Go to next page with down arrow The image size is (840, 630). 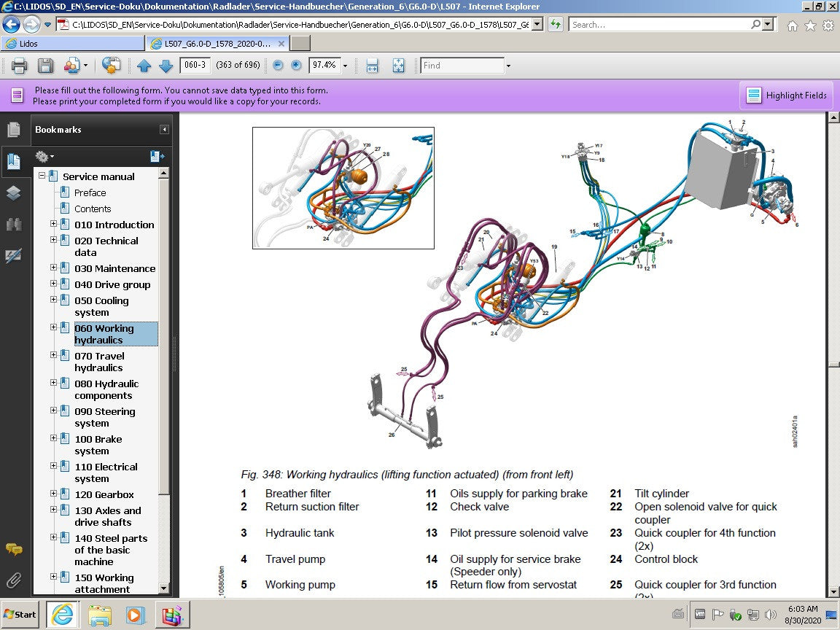166,66
